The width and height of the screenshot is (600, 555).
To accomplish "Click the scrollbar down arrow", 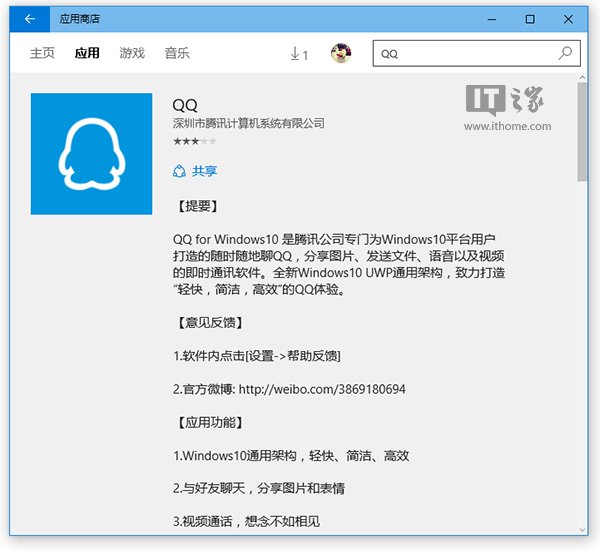I will coord(582,530).
